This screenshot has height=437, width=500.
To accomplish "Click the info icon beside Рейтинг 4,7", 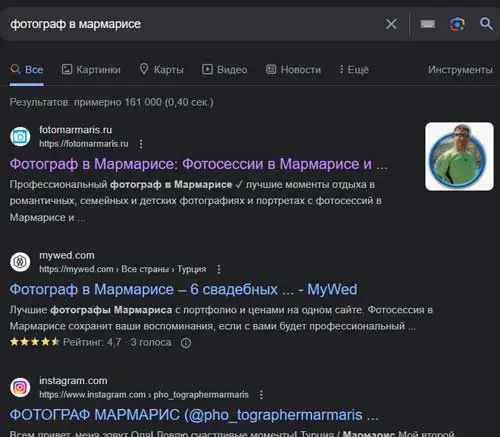I will coord(186,343).
